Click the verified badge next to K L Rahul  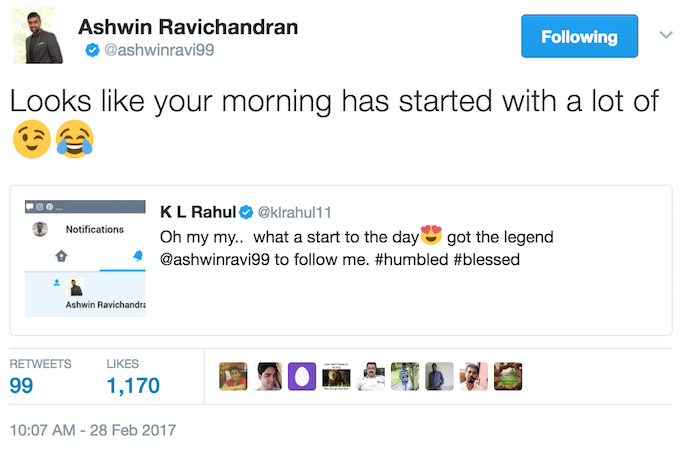pyautogui.click(x=246, y=212)
